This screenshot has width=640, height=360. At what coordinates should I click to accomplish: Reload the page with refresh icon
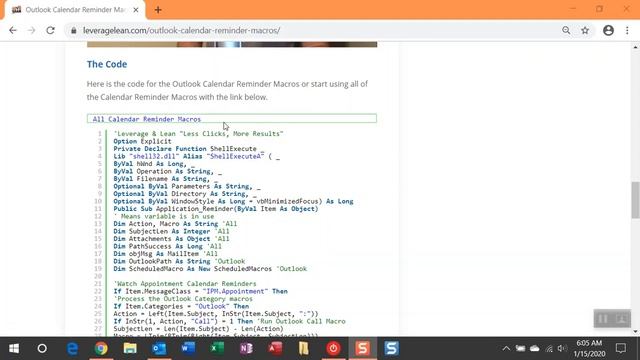(x=50, y=30)
